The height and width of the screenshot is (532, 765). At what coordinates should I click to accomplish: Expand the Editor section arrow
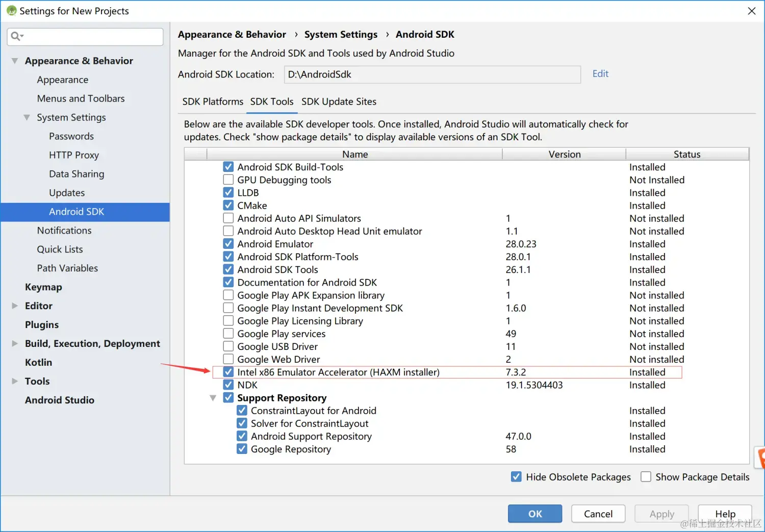(15, 306)
